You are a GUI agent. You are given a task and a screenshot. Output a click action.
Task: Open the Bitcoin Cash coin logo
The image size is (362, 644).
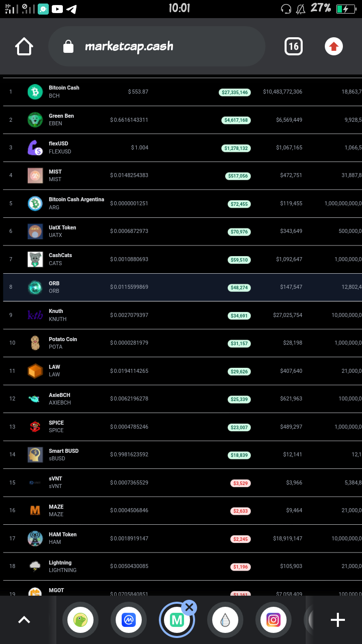[35, 92]
